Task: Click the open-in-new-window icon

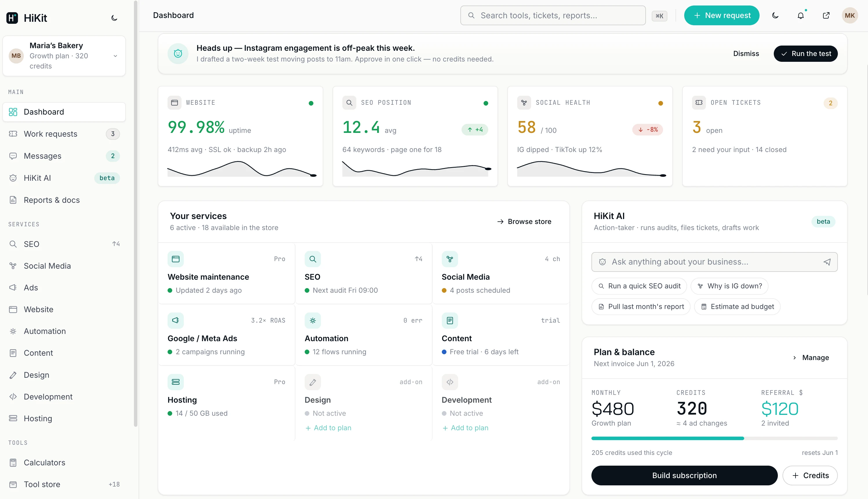Action: click(826, 15)
